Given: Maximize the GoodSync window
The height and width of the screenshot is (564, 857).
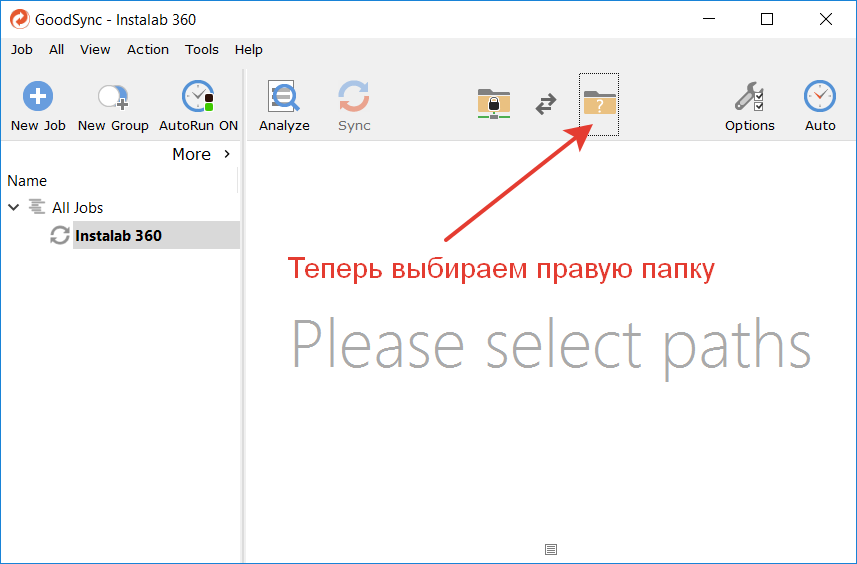Looking at the screenshot, I should click(x=767, y=19).
